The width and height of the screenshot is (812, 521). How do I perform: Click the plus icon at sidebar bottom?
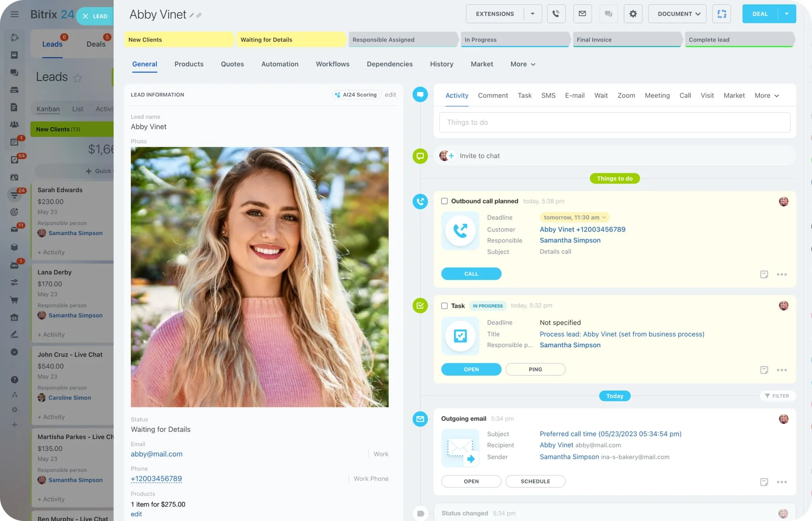tap(14, 424)
